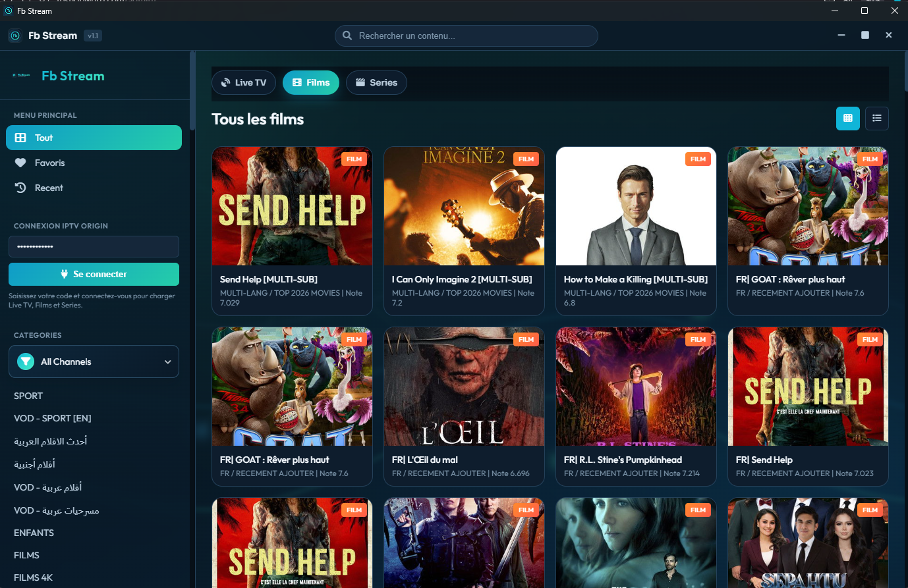908x588 pixels.
Task: Expand the All Channels dropdown
Action: point(94,361)
